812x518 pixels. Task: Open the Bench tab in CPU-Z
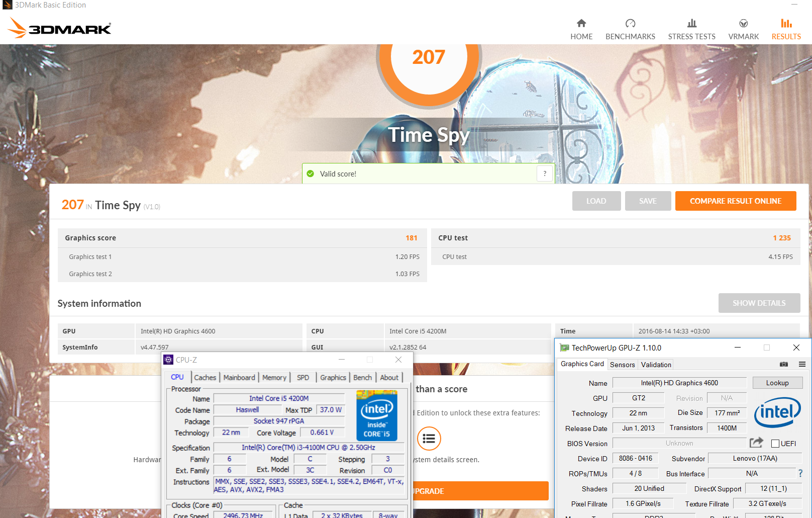(x=362, y=378)
